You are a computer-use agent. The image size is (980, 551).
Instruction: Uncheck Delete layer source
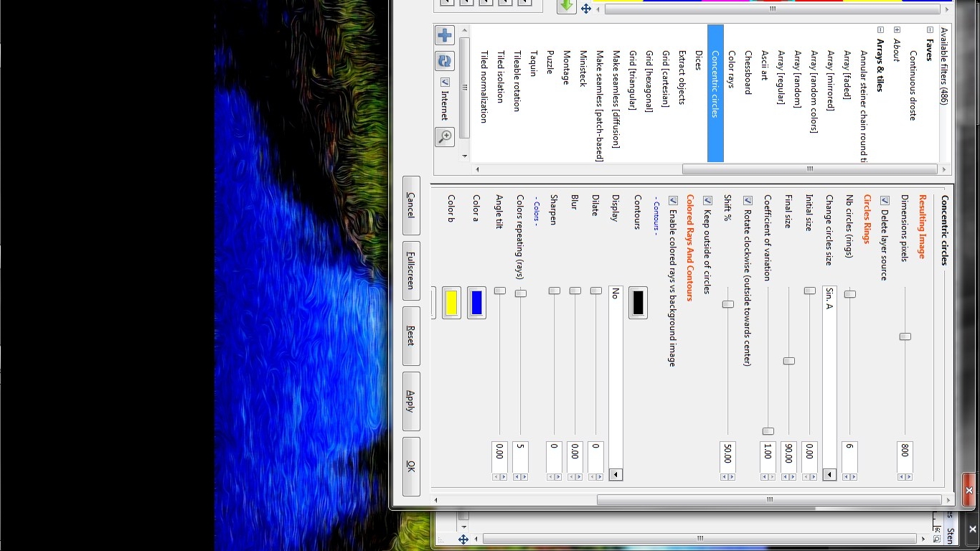pos(885,201)
